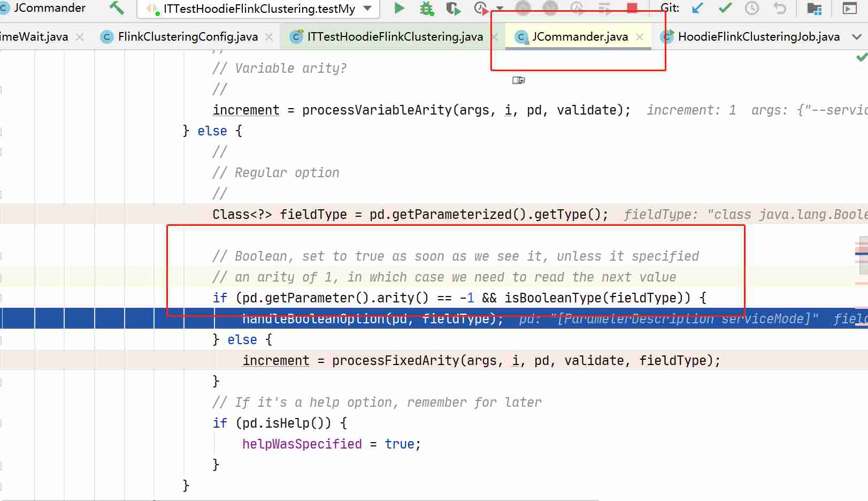Click the highlighted handleBooleanOption line
Viewport: 868px width, 501px height.
[x=434, y=318]
